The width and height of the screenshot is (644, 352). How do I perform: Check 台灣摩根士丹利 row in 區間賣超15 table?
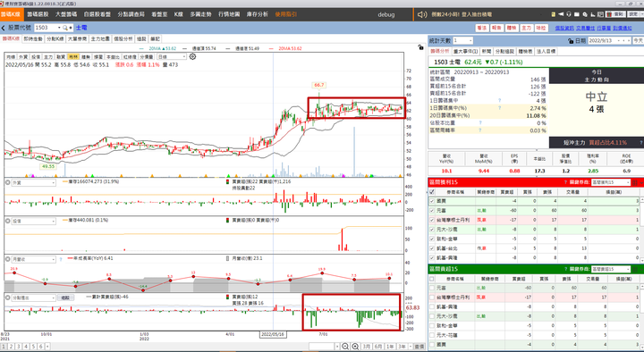click(x=432, y=298)
